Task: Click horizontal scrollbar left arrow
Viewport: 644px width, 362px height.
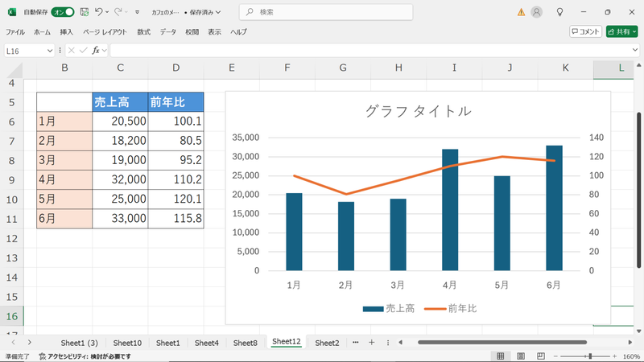Action: (x=400, y=343)
